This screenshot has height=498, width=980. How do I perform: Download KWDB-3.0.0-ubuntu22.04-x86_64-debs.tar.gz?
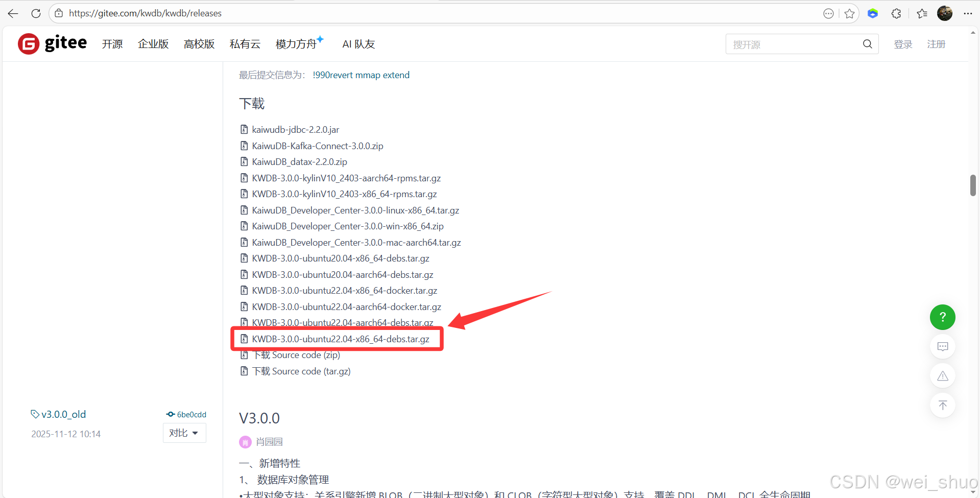(341, 339)
